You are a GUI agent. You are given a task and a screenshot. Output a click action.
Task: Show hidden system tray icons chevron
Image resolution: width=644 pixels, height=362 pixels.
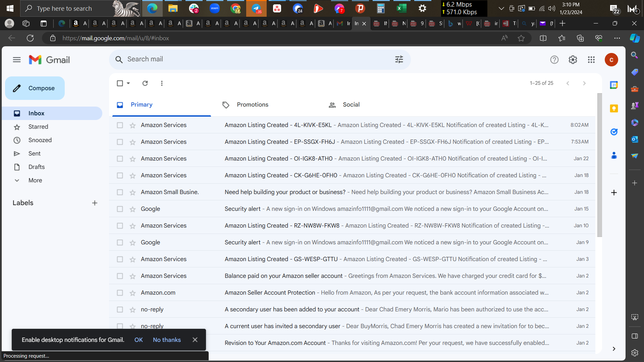tap(501, 8)
